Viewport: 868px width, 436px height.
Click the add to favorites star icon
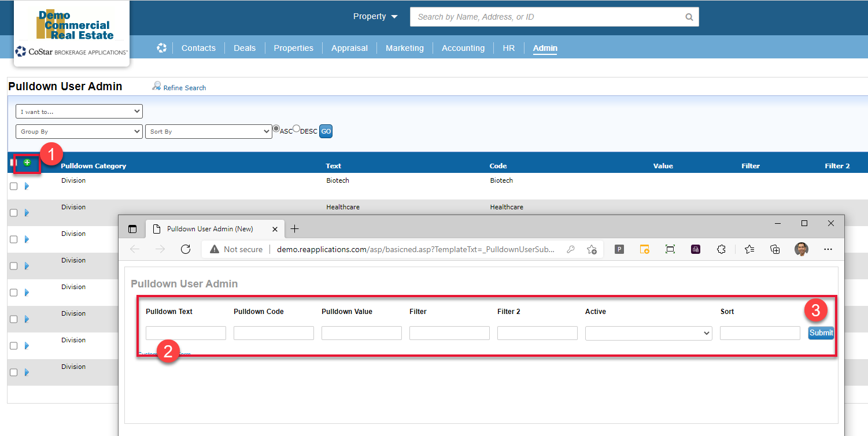pyautogui.click(x=592, y=249)
